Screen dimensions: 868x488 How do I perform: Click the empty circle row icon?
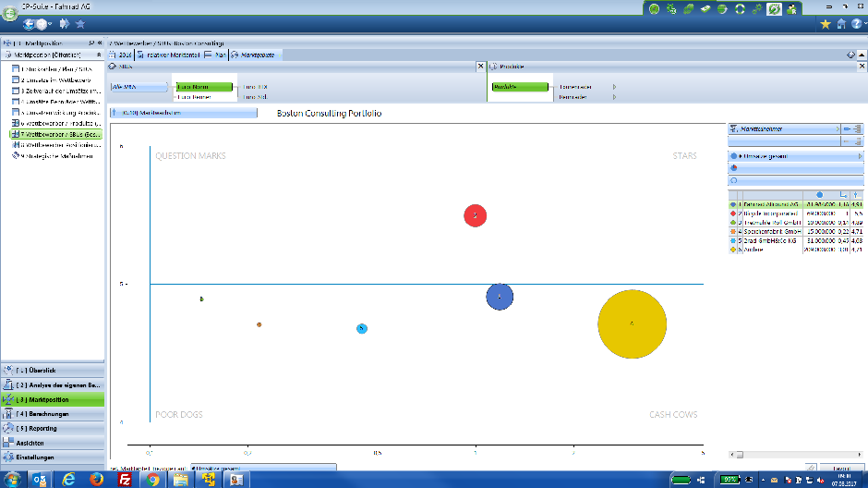click(734, 180)
